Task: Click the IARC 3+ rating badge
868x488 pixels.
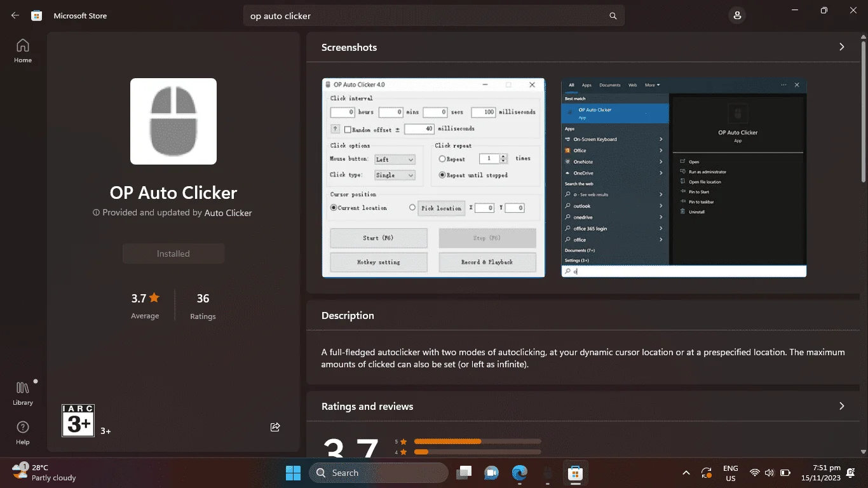Action: pos(78,421)
